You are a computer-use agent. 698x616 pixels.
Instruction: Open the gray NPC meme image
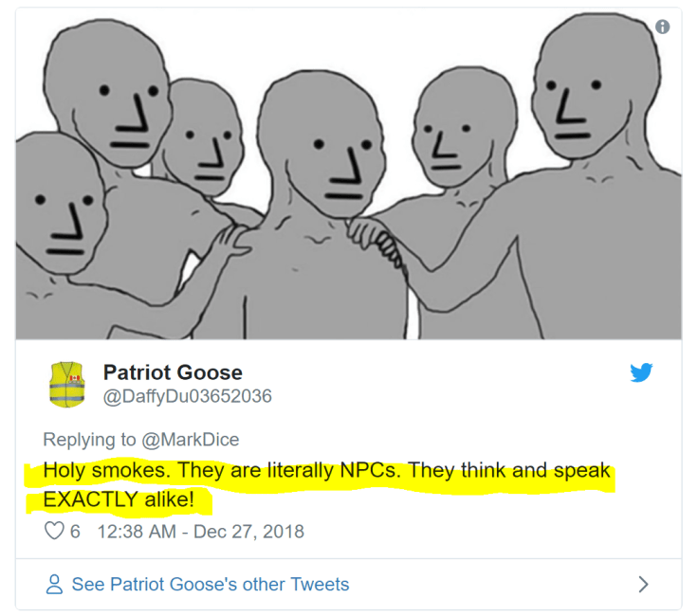[x=349, y=173]
